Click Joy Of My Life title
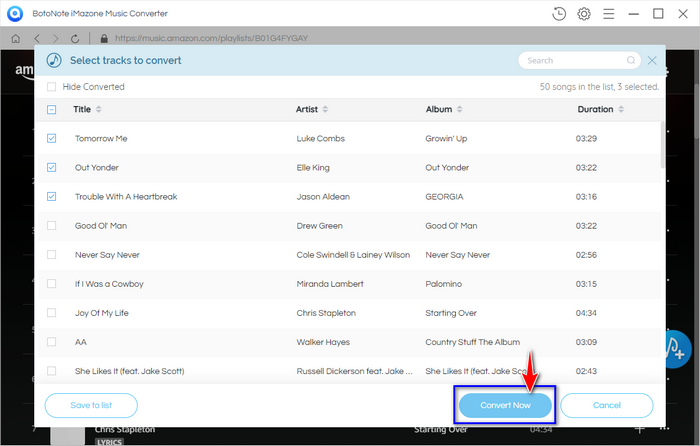 coord(102,313)
